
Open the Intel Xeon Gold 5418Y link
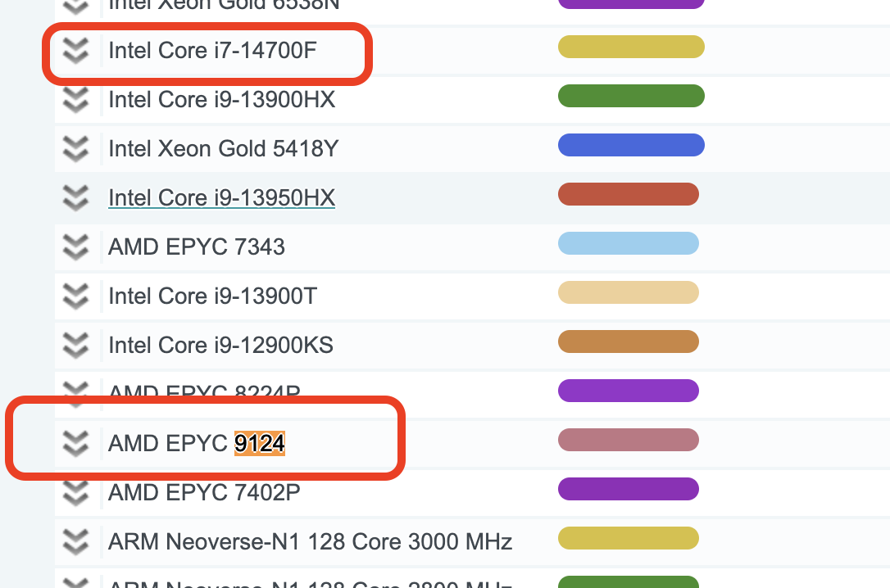[223, 148]
